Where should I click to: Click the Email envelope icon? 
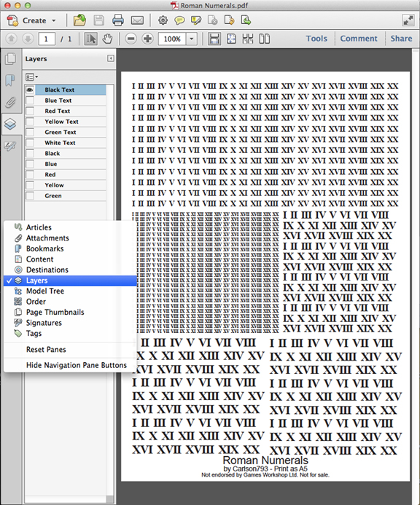click(x=137, y=20)
